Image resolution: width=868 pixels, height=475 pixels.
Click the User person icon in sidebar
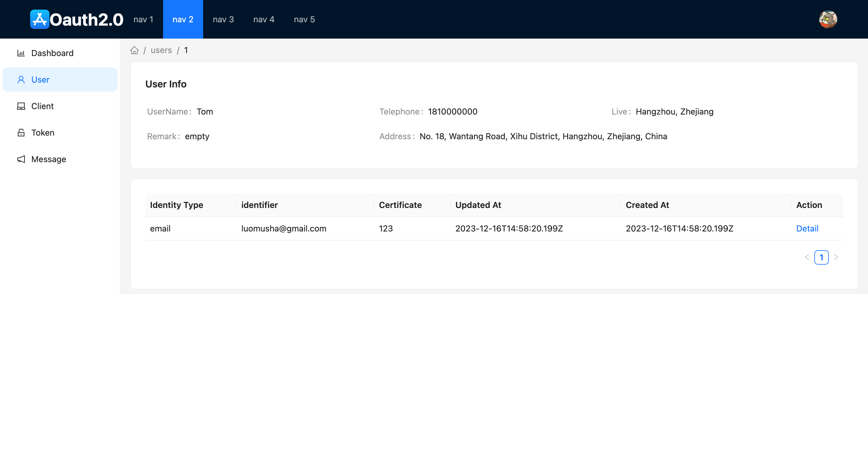(x=21, y=80)
